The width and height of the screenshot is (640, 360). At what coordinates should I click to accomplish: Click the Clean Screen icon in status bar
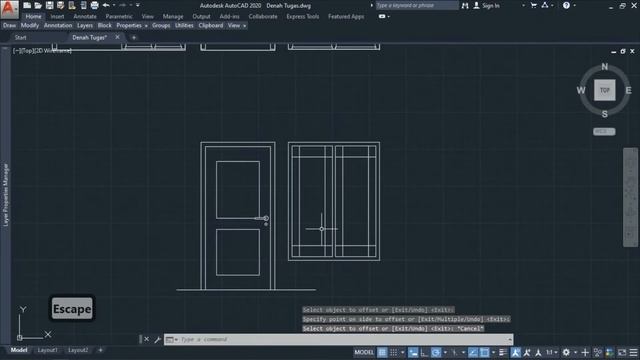(x=622, y=352)
